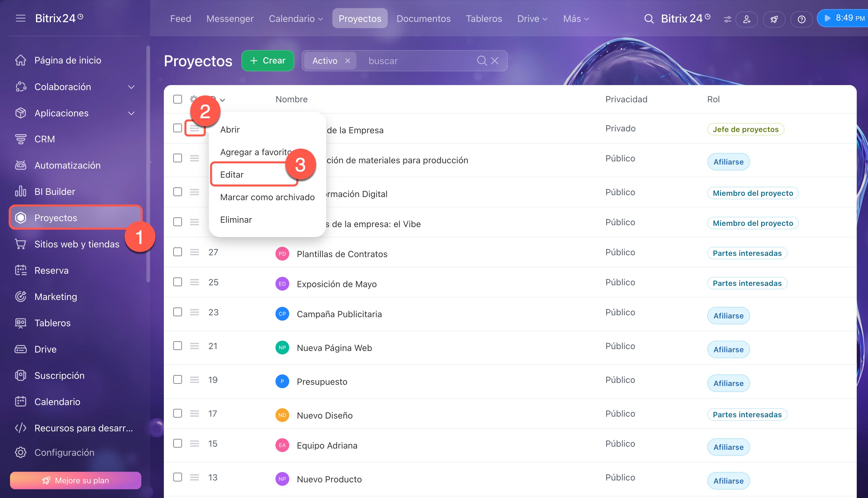Open the row menu for Plantillas de Contratos
The image size is (868, 498).
click(x=194, y=252)
